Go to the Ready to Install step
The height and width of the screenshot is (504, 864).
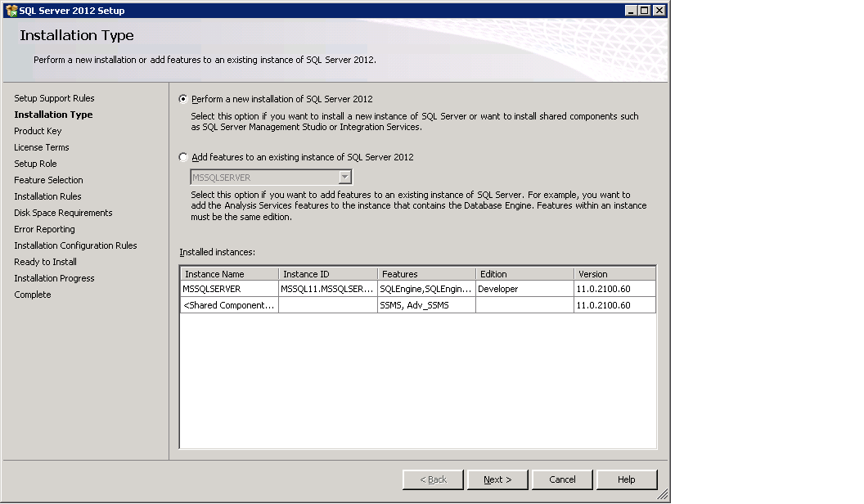(45, 262)
